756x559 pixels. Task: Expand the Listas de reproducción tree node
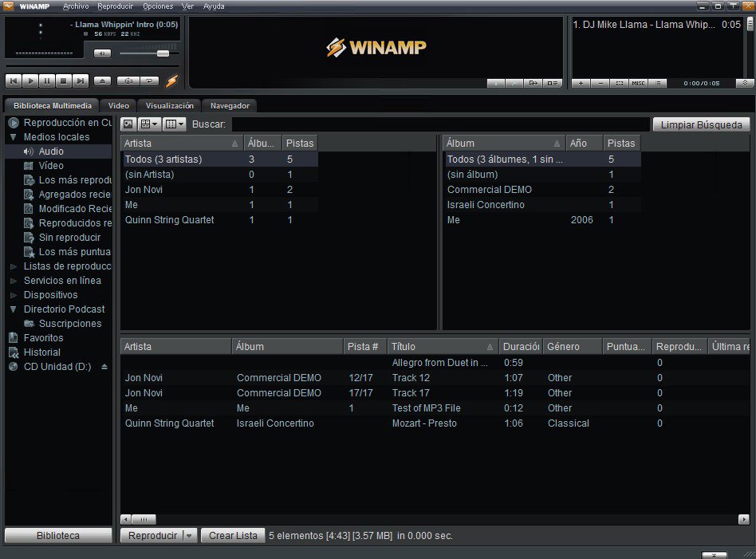14,266
